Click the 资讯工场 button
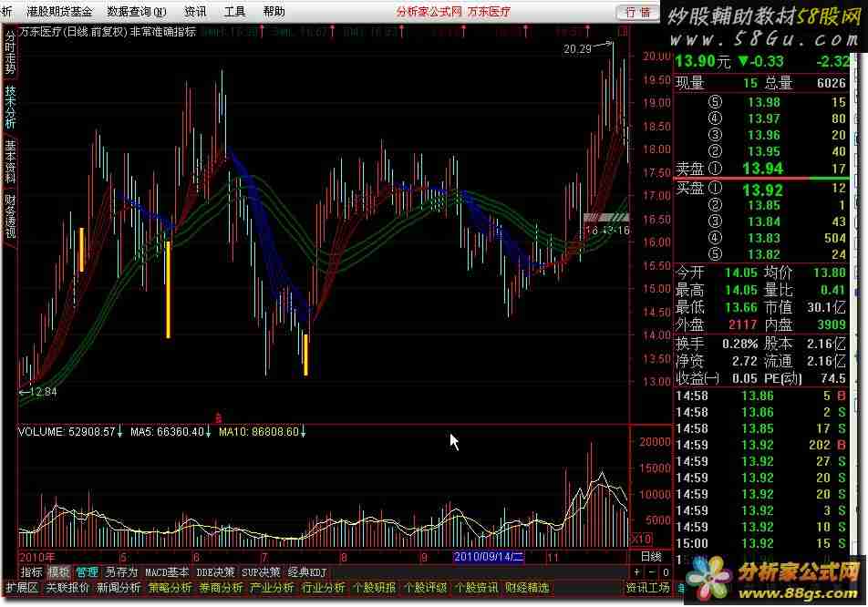This screenshot has height=607, width=868. [647, 588]
